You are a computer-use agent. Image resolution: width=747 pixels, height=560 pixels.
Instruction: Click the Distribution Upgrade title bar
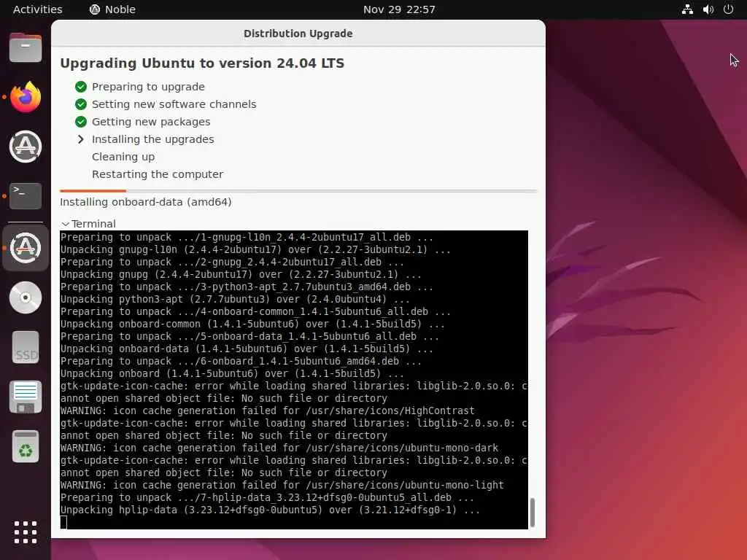[298, 34]
